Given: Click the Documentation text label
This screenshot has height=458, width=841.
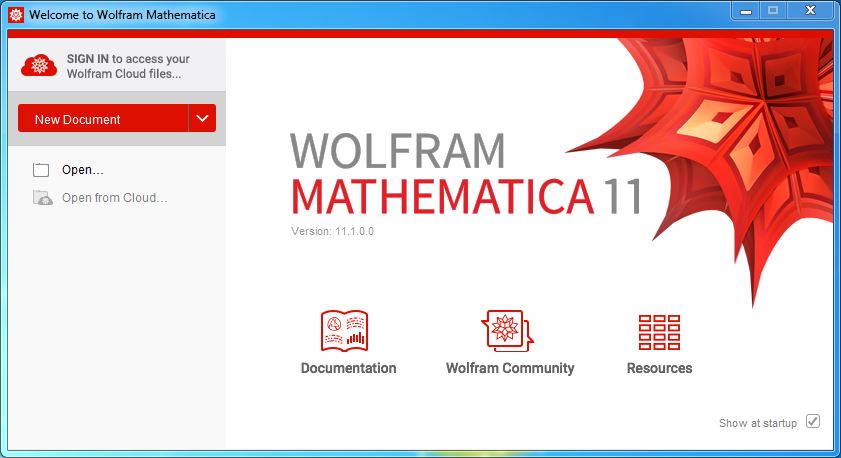Looking at the screenshot, I should point(348,368).
